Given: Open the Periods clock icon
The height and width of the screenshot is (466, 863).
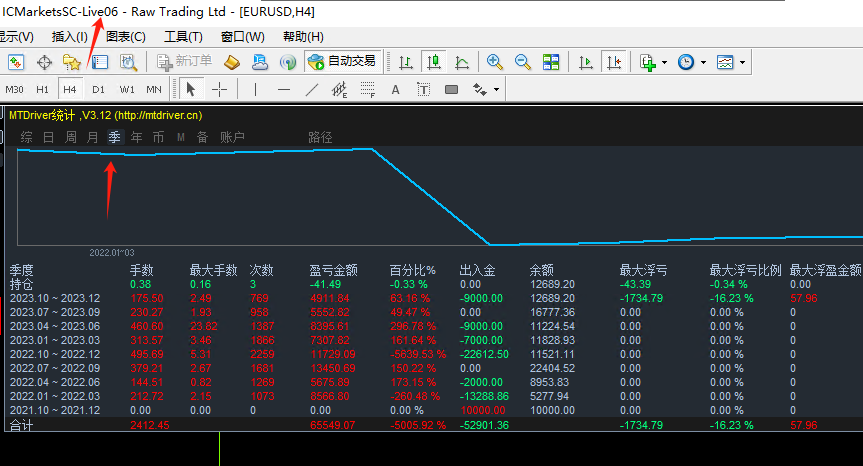Looking at the screenshot, I should click(686, 62).
